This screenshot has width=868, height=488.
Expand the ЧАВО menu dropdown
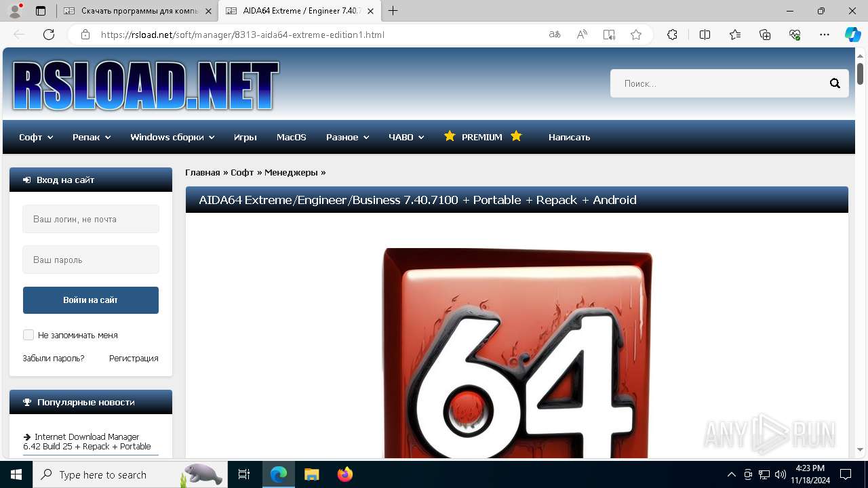pos(406,137)
